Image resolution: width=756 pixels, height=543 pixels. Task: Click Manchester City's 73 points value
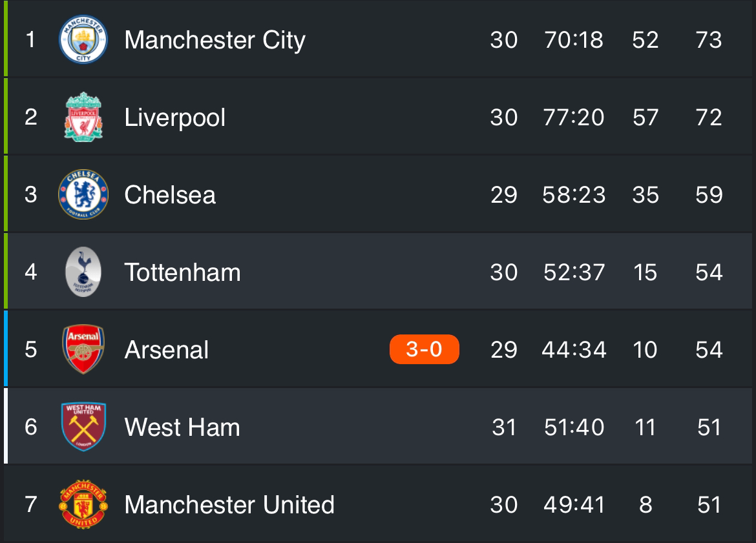[709, 40]
